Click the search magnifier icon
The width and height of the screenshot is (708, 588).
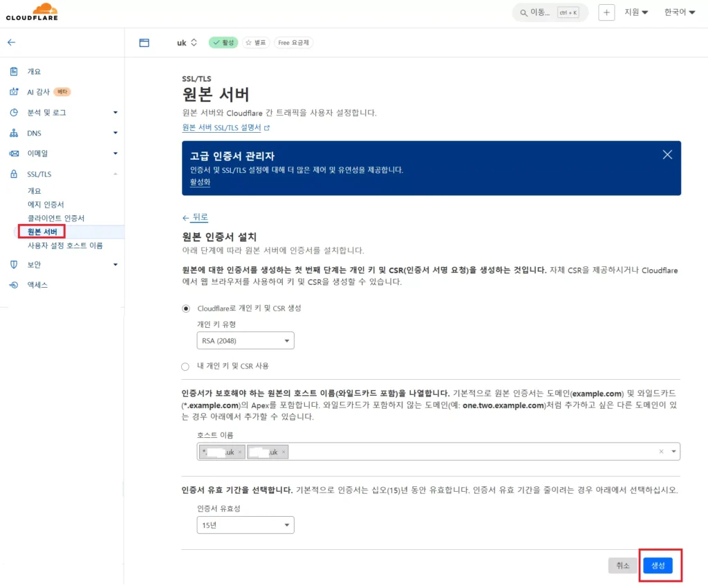coord(523,12)
